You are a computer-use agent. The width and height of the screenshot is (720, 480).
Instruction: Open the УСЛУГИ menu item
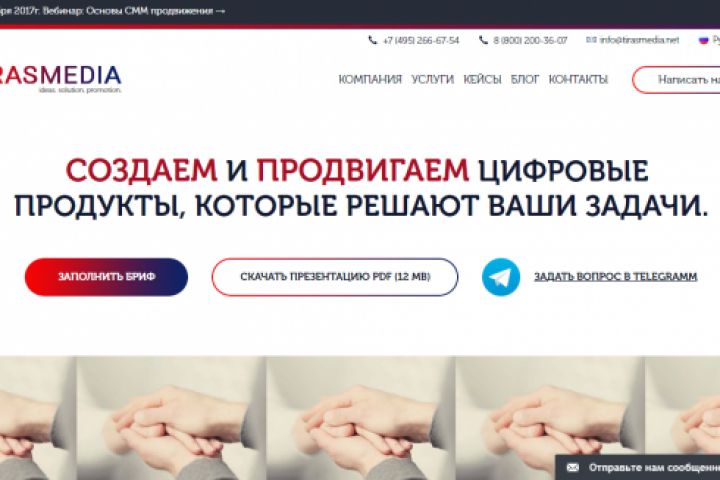click(433, 79)
